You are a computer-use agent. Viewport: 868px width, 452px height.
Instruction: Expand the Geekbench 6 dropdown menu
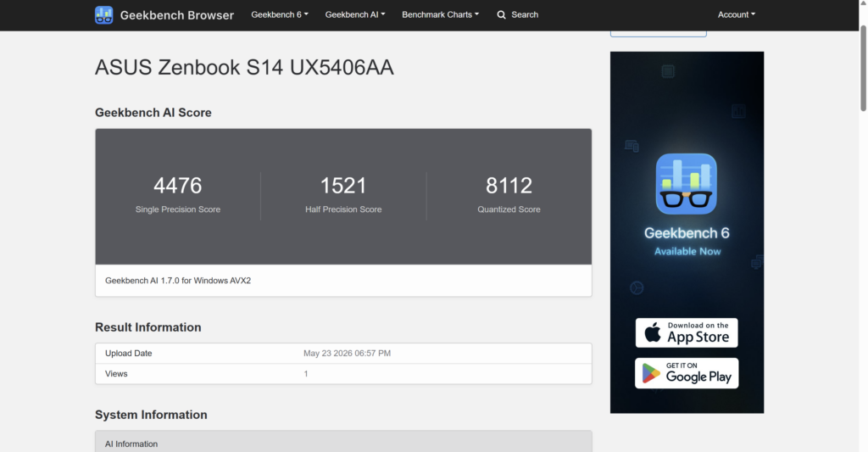click(280, 14)
